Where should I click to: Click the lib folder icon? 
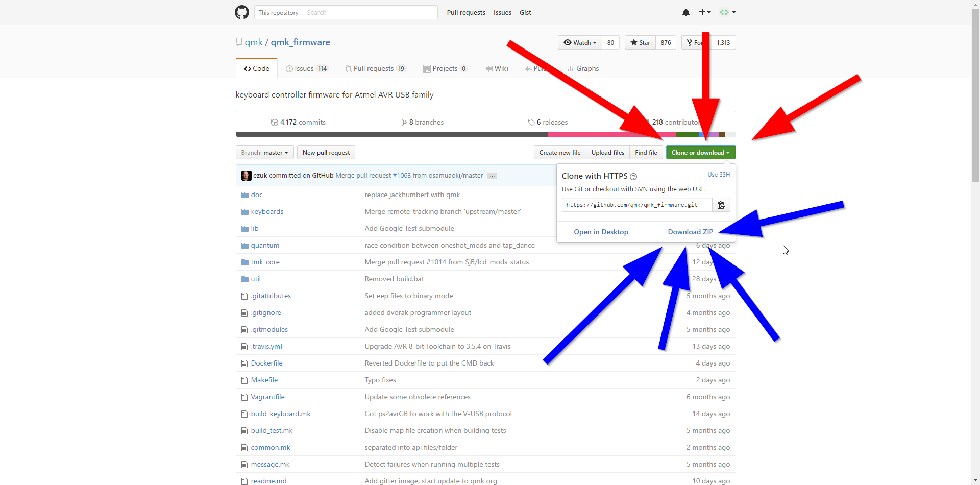pyautogui.click(x=245, y=229)
